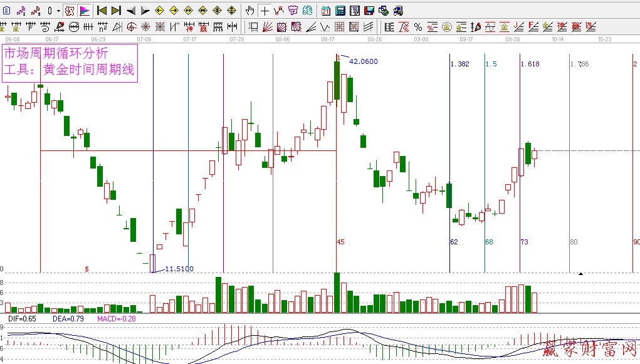Select the percent (%) drawing tool

417,26
